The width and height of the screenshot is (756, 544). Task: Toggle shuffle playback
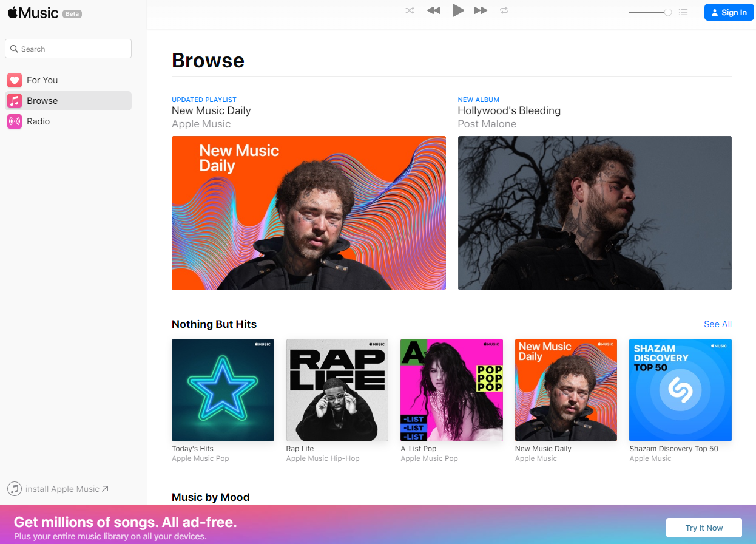[410, 10]
